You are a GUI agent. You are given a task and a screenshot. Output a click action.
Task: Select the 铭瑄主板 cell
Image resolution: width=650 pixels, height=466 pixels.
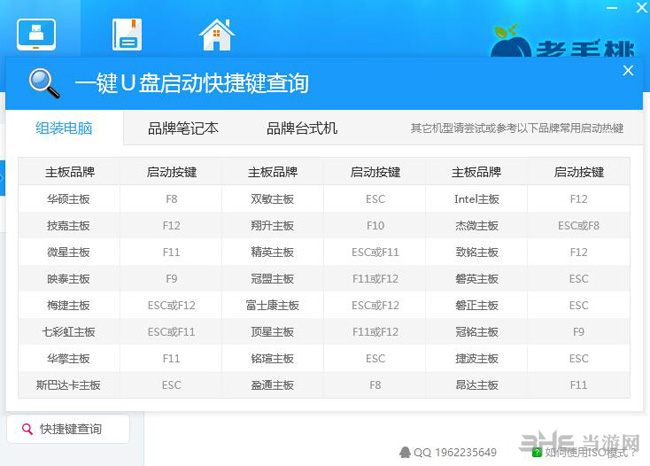coord(272,358)
